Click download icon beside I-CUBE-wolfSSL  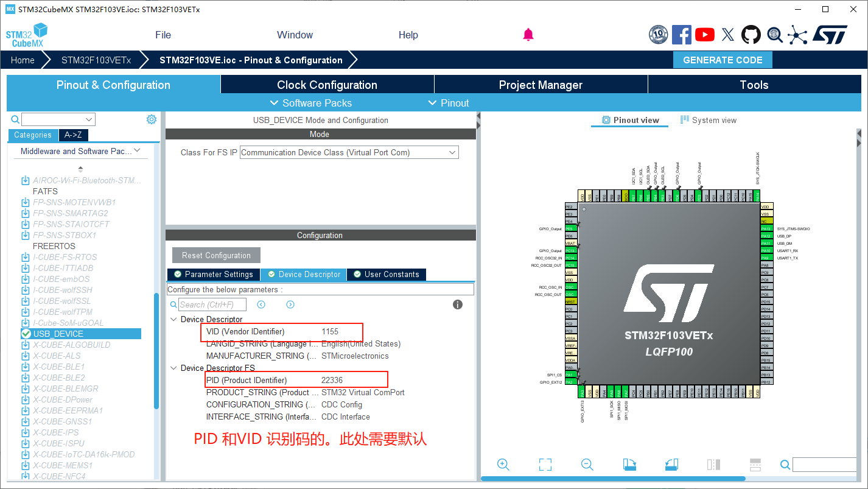click(x=26, y=301)
